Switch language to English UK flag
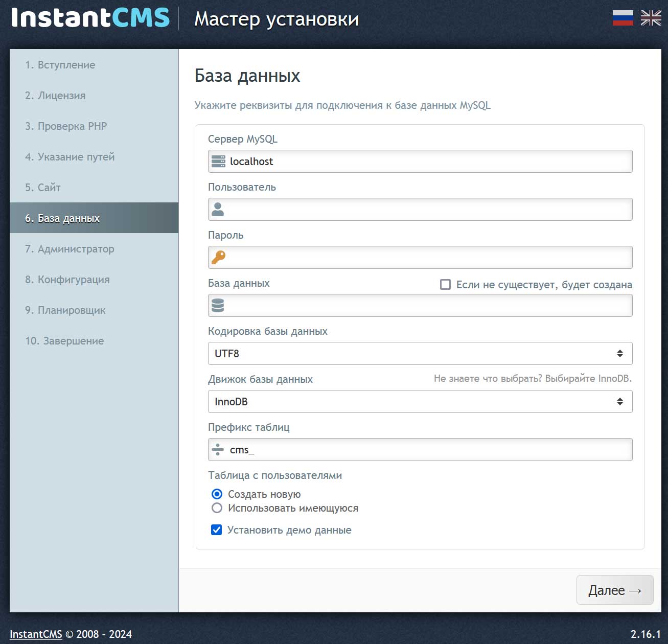 pos(651,18)
